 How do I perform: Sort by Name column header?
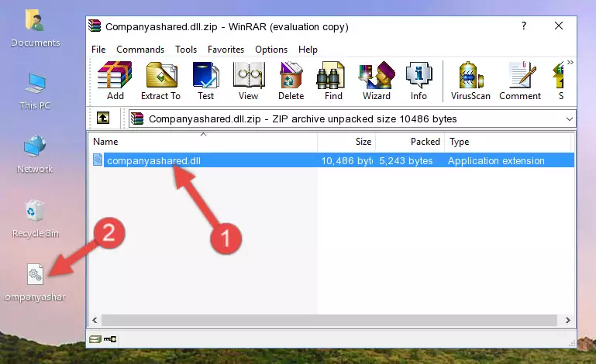coord(203,142)
